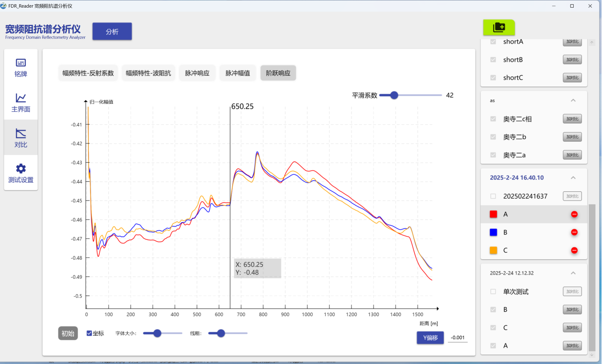The width and height of the screenshot is (602, 364).
Task: Click the 初始 reset button
Action: click(x=68, y=333)
